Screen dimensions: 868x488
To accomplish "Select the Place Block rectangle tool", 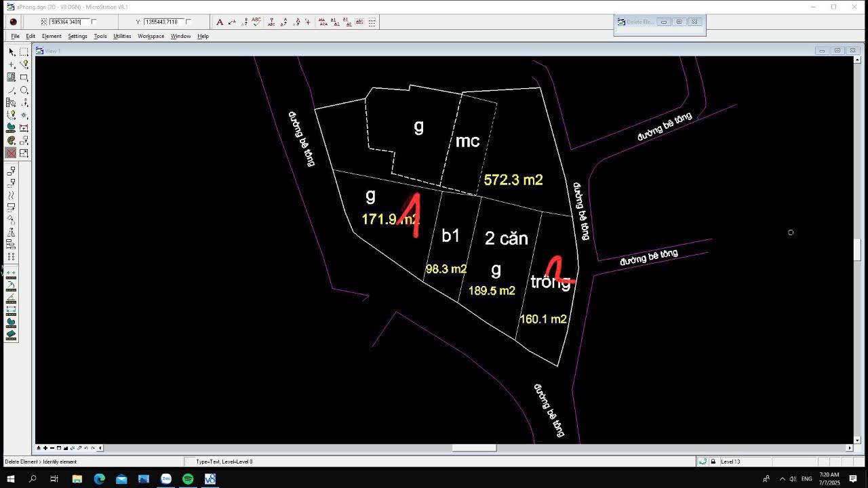I will click(24, 77).
